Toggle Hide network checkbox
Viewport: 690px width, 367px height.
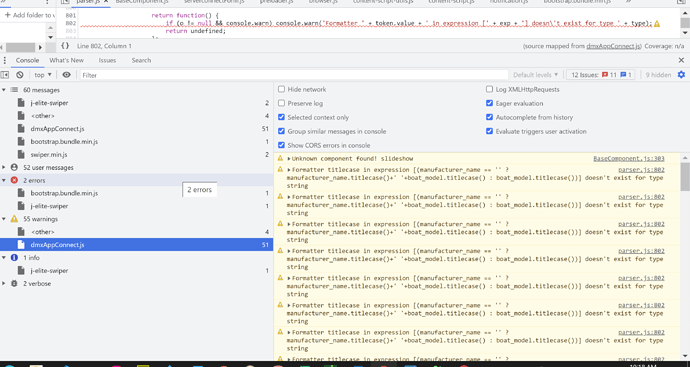click(x=281, y=89)
